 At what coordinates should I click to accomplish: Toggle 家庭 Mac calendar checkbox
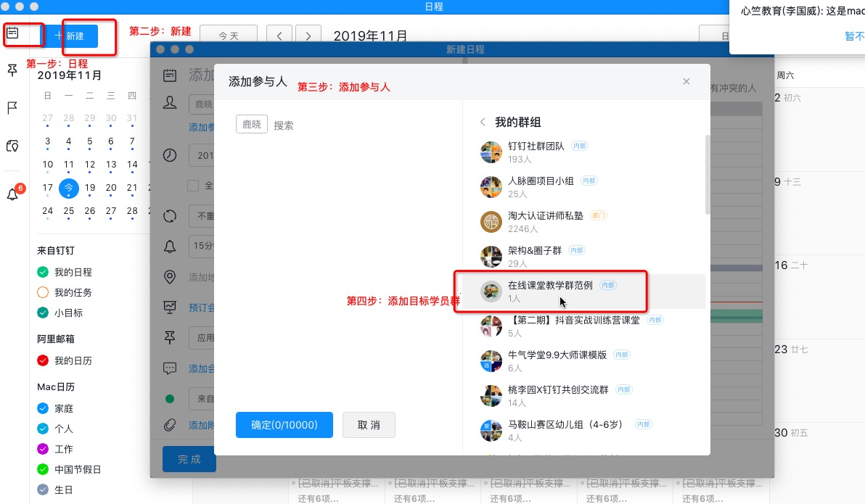(x=43, y=408)
